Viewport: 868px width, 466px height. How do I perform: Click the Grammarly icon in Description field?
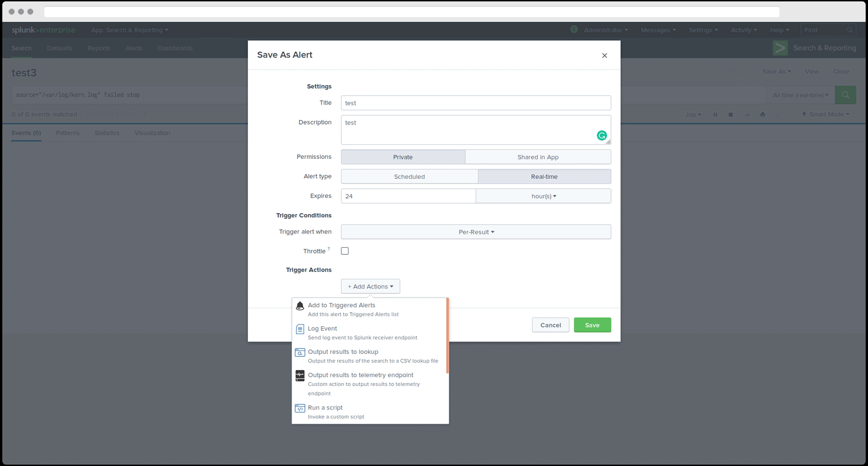tap(601, 135)
